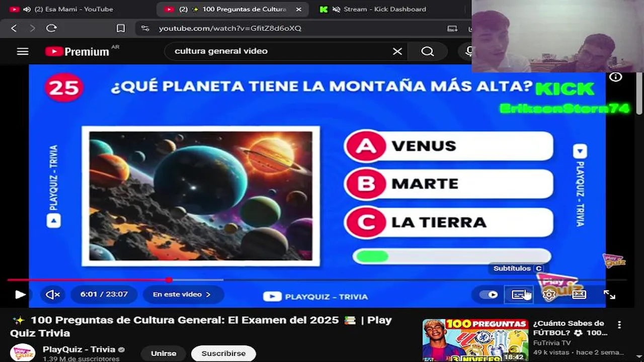Image resolution: width=644 pixels, height=362 pixels.
Task: Bookmark this page
Action: click(121, 29)
